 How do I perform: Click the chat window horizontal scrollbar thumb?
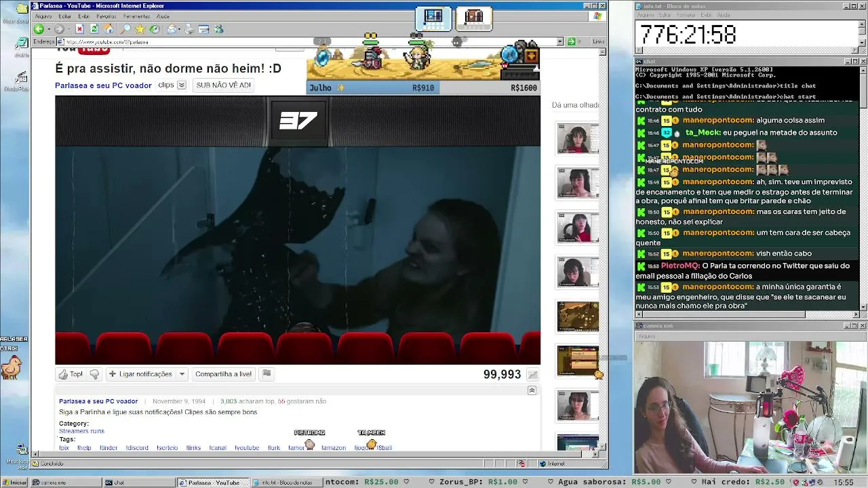click(x=724, y=314)
